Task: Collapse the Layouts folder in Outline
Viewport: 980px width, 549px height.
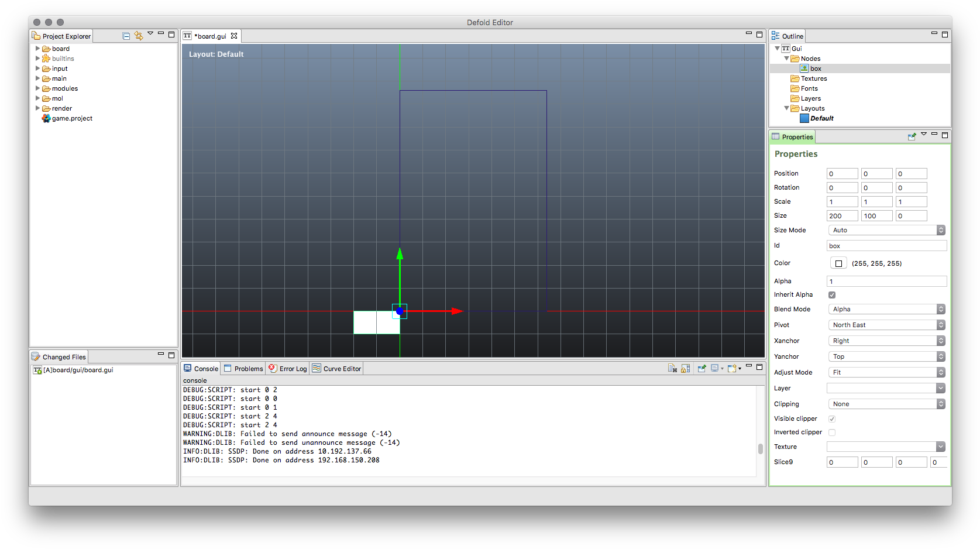Action: point(786,108)
